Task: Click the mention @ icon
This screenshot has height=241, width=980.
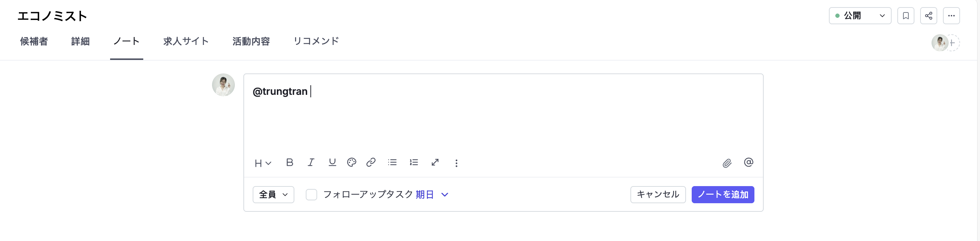Action: (x=748, y=163)
